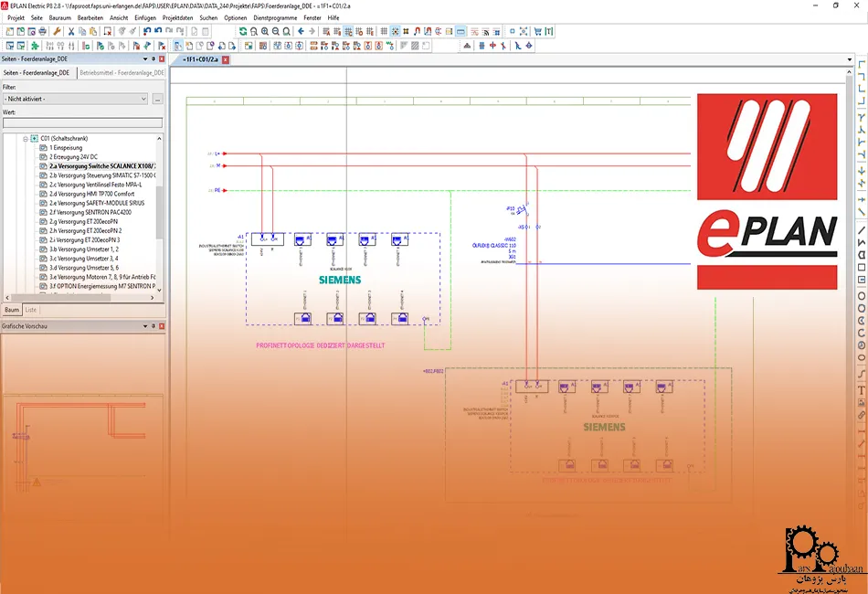Click the zoom in magnifier icon
Screen dimensions: 868x594
tap(265, 31)
